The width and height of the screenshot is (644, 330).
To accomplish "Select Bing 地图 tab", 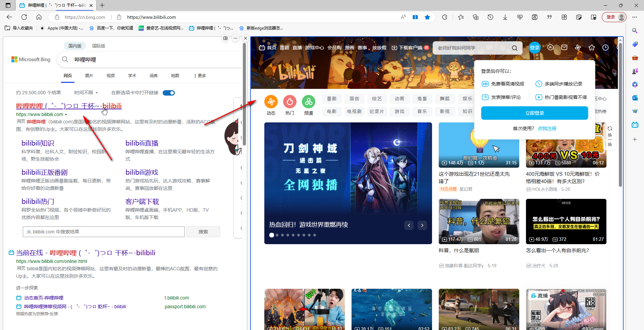I will (175, 76).
